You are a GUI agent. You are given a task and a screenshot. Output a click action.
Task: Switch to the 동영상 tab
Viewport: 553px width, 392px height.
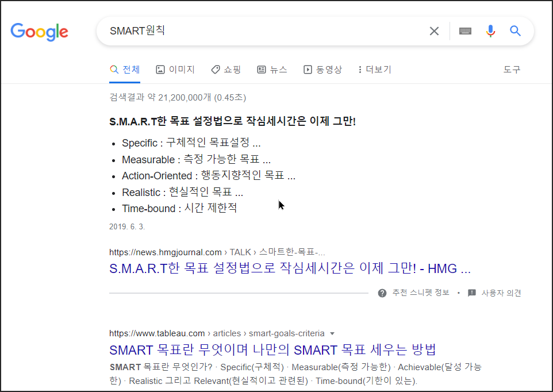click(x=322, y=70)
